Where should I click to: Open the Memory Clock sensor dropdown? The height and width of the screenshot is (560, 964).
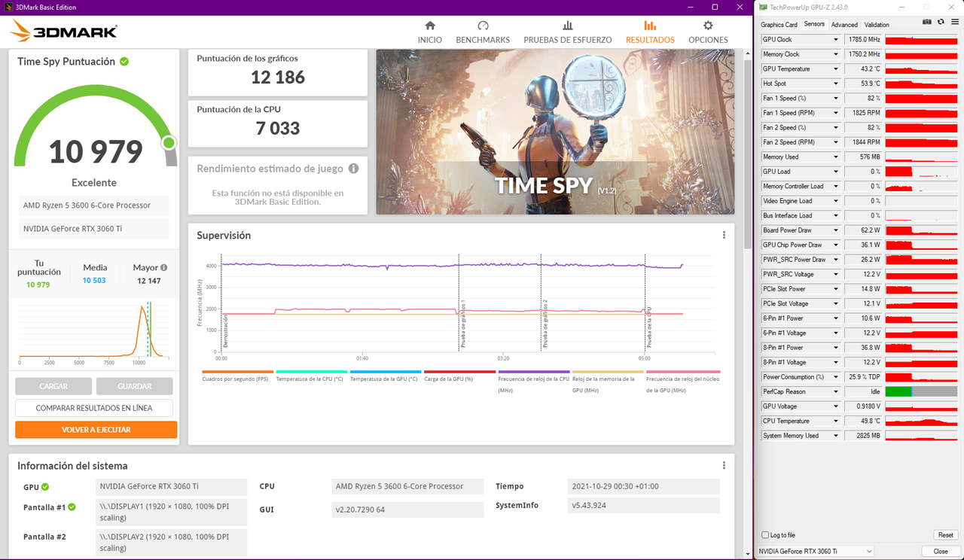[835, 54]
